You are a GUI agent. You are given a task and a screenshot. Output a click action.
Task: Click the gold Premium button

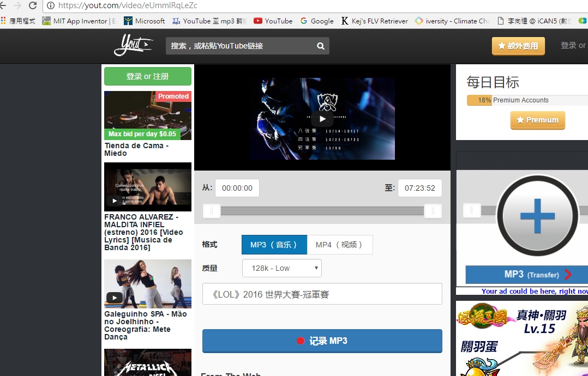point(537,120)
